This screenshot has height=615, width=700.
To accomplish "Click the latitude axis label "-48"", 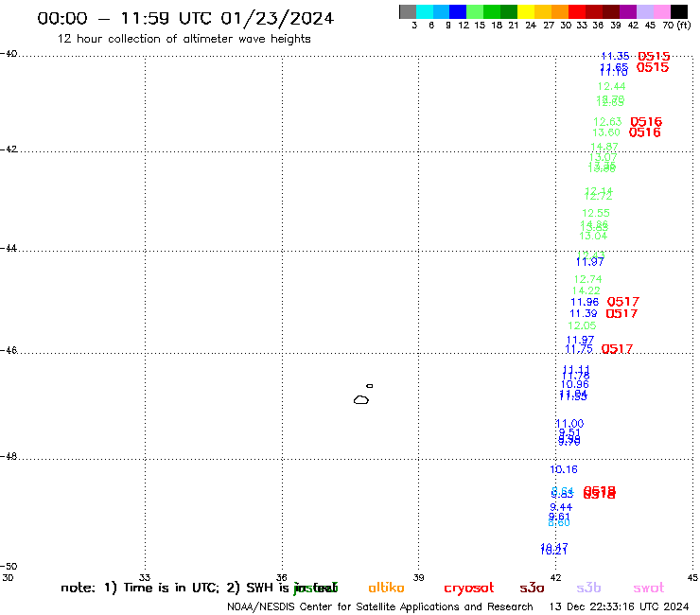I will pyautogui.click(x=9, y=456).
